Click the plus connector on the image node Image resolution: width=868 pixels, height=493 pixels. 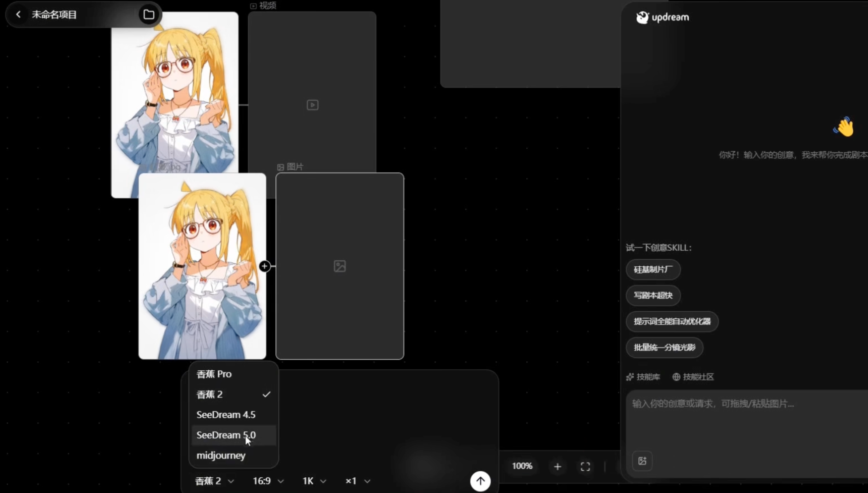[265, 266]
